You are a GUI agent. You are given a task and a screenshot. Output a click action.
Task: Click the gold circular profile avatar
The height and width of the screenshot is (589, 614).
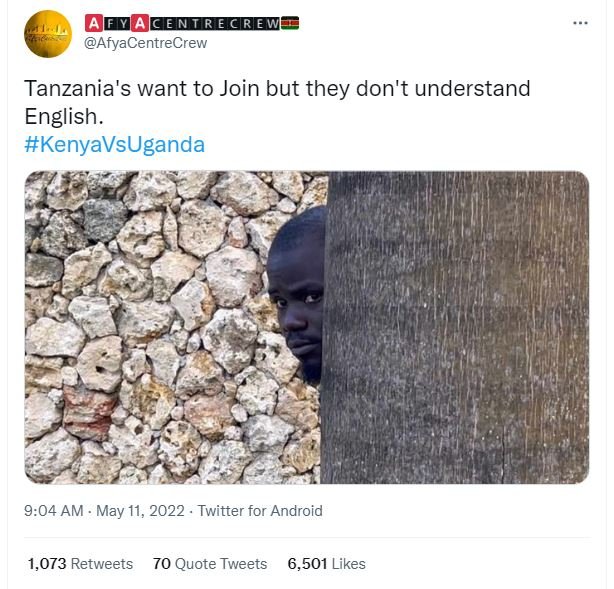[x=48, y=34]
